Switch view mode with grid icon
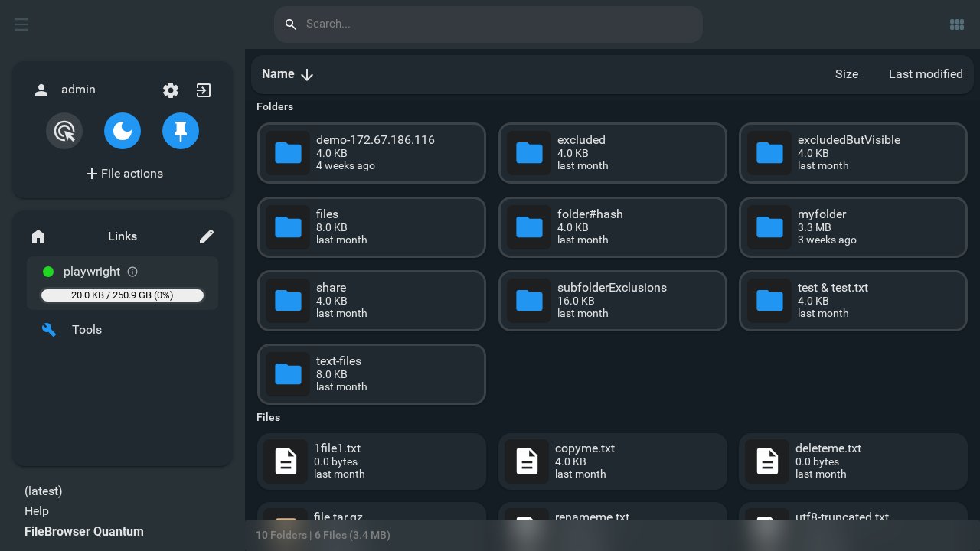Screen dimensions: 980x551 pos(957,24)
